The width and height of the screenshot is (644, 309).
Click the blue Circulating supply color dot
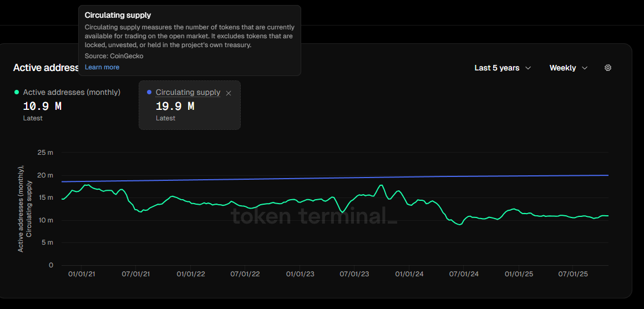tap(149, 92)
